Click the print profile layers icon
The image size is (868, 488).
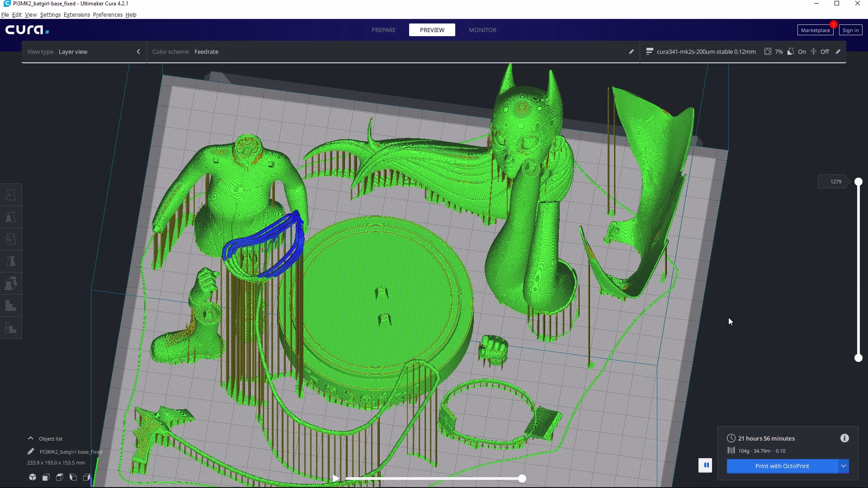(x=650, y=52)
